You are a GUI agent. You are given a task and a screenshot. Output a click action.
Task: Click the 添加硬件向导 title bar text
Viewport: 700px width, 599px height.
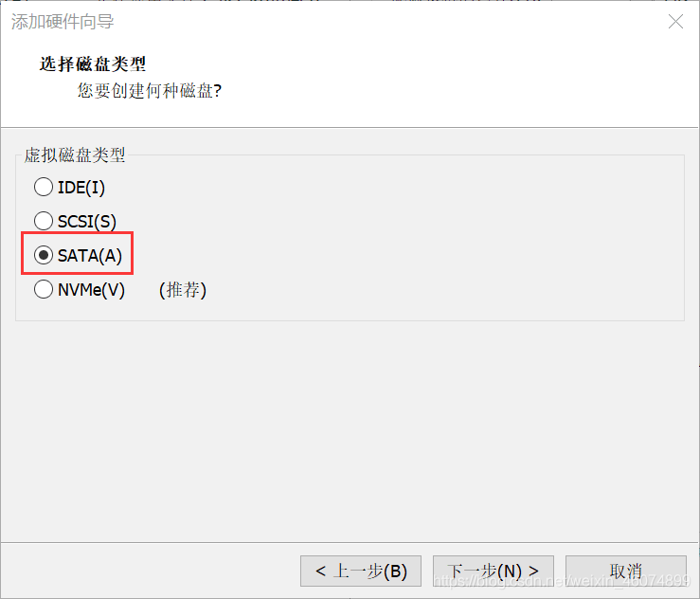63,22
